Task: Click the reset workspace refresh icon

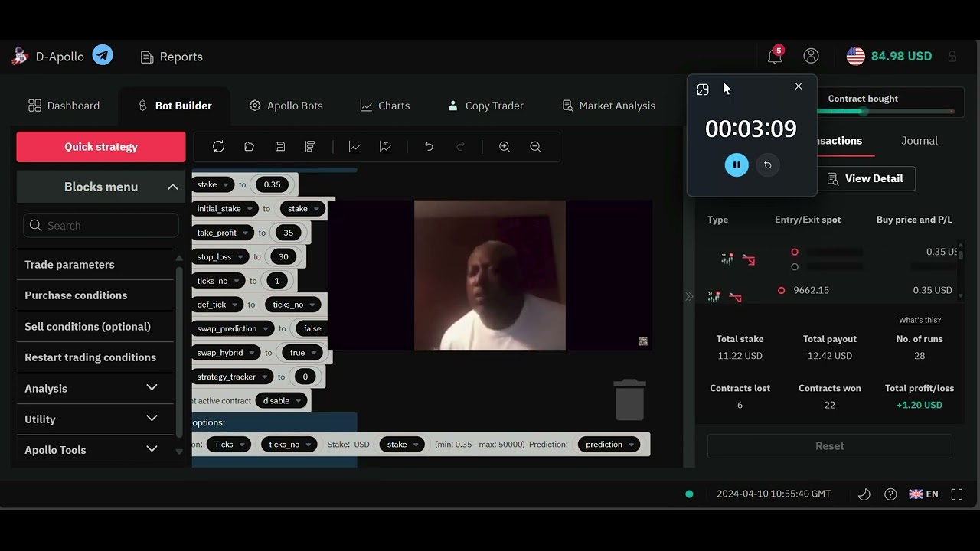Action: (x=218, y=147)
